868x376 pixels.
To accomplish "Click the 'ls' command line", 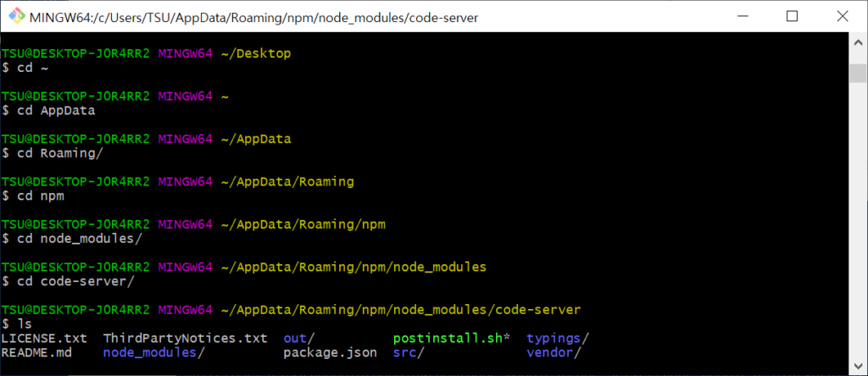I will point(17,323).
